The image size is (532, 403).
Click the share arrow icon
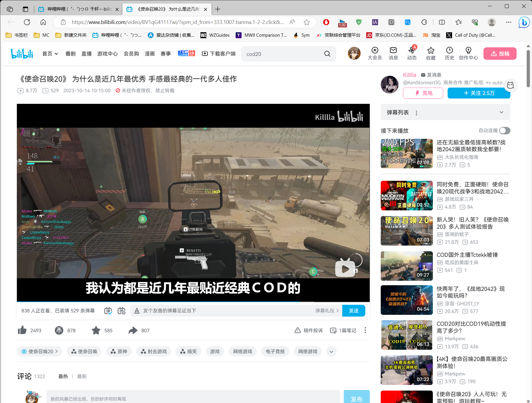(x=133, y=330)
